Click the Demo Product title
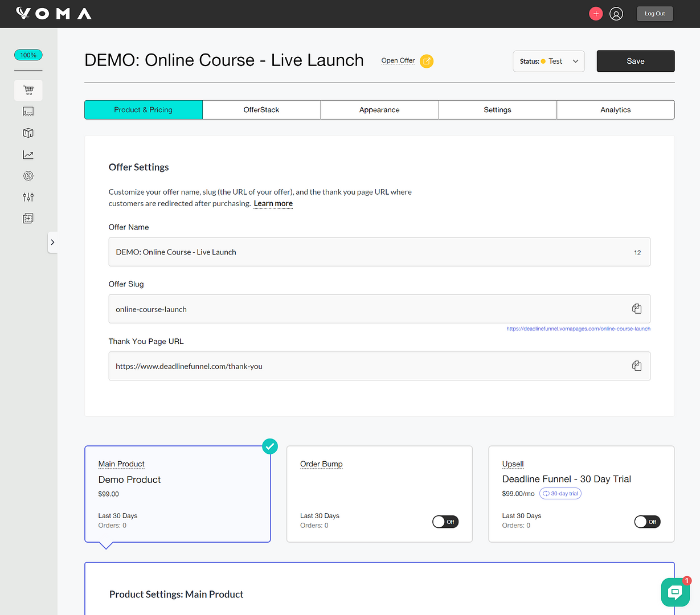Viewport: 700px width, 615px height. click(x=130, y=479)
